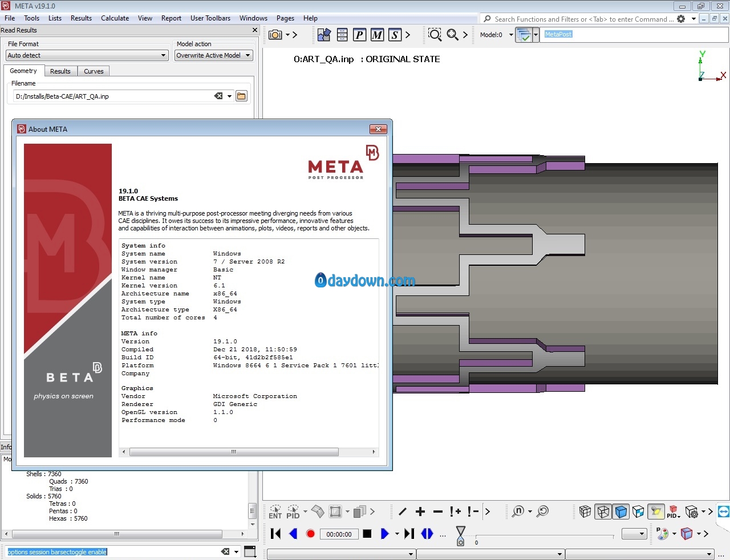Click the diagonal line icon in focus toolbar
This screenshot has width=730, height=560.
(403, 512)
